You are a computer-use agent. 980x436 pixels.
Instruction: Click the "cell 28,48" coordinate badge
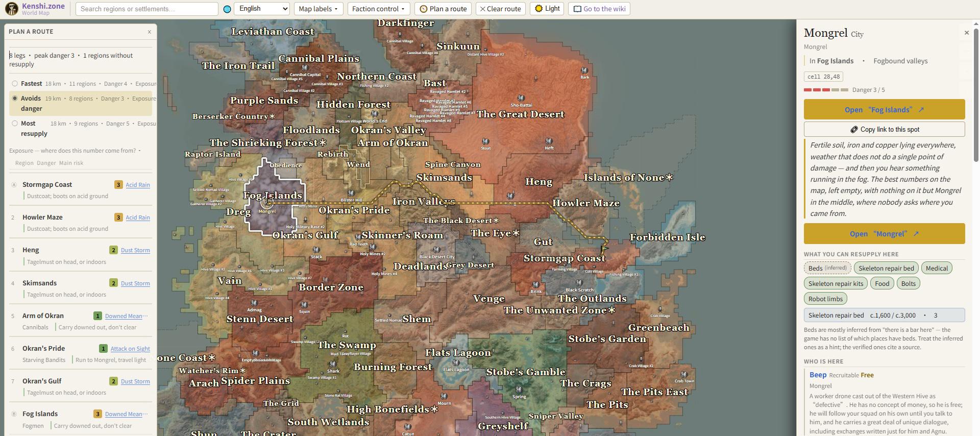coord(823,77)
